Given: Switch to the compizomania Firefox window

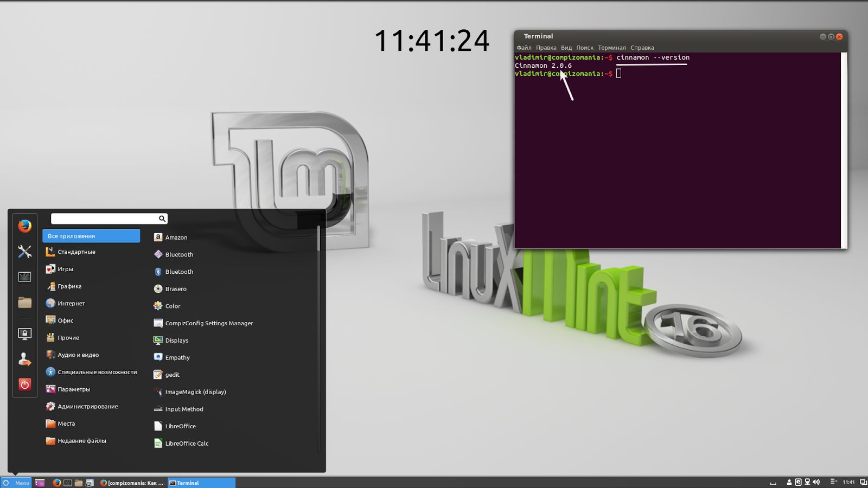Looking at the screenshot, I should [x=132, y=483].
